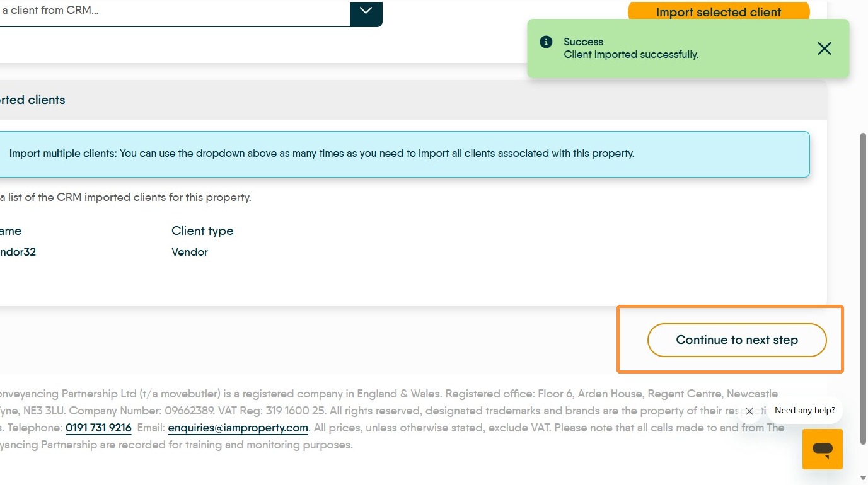Viewport: 868px width, 485px height.
Task: Click 'Import selected client' button
Action: (x=719, y=12)
